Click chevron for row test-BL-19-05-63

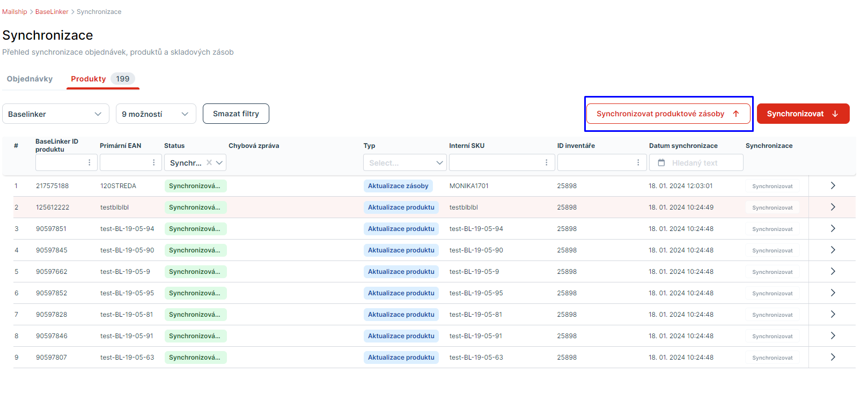pos(833,357)
